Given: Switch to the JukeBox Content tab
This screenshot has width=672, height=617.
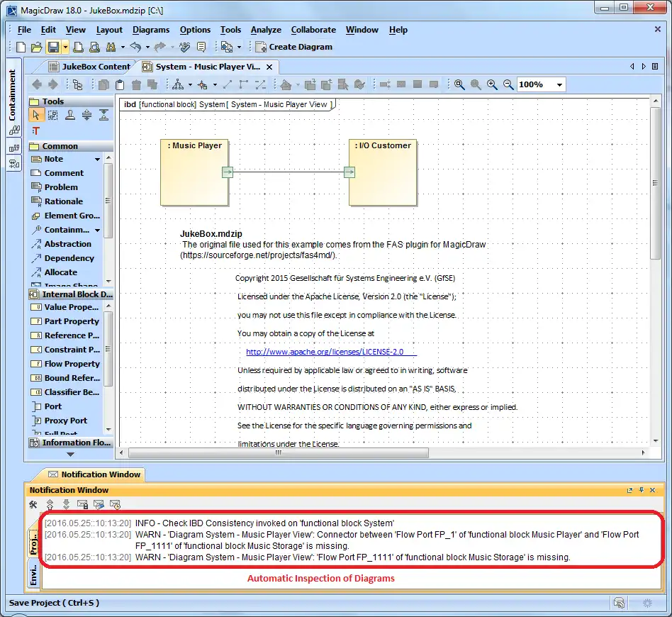Looking at the screenshot, I should point(94,66).
